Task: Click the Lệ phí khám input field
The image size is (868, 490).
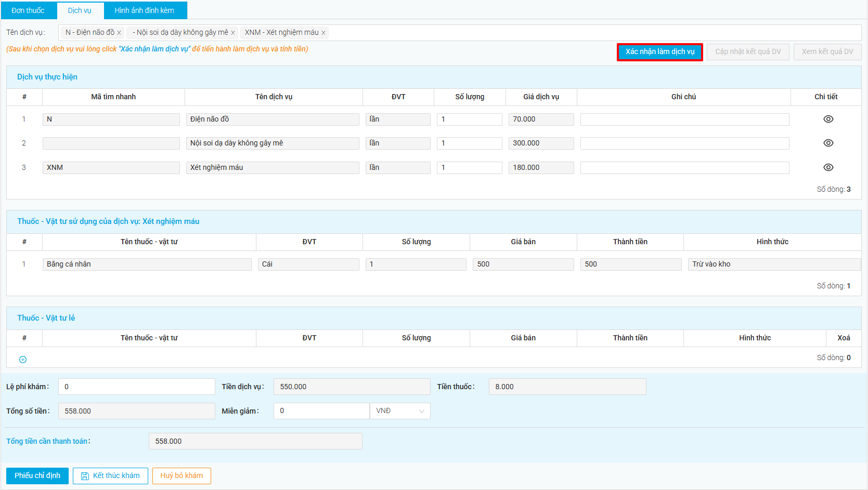Action: point(137,387)
